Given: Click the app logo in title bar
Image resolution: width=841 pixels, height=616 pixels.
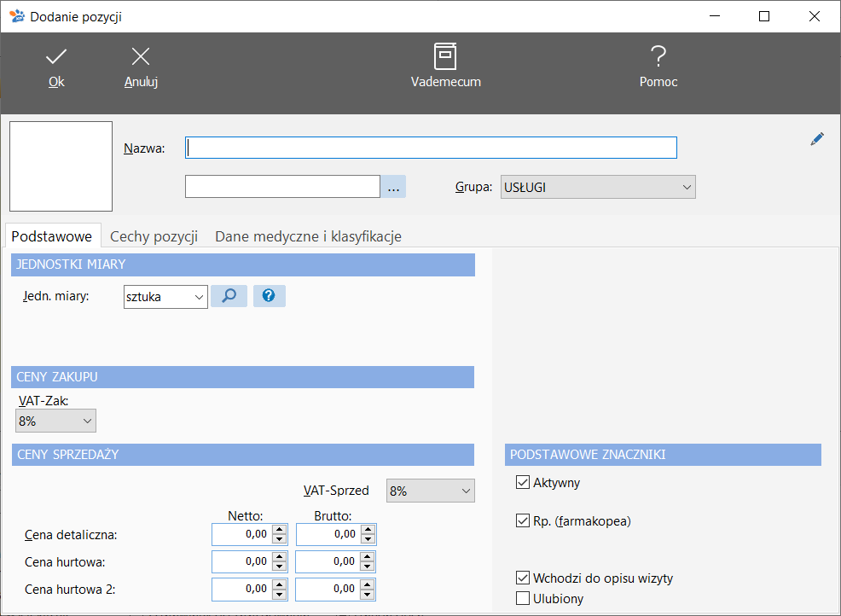Looking at the screenshot, I should click(17, 16).
